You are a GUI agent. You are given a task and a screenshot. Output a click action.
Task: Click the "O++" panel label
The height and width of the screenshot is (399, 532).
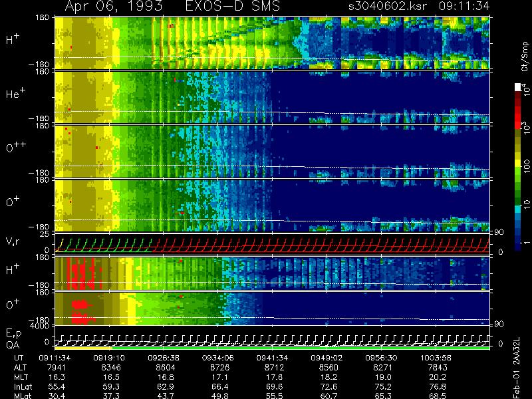[x=16, y=147]
